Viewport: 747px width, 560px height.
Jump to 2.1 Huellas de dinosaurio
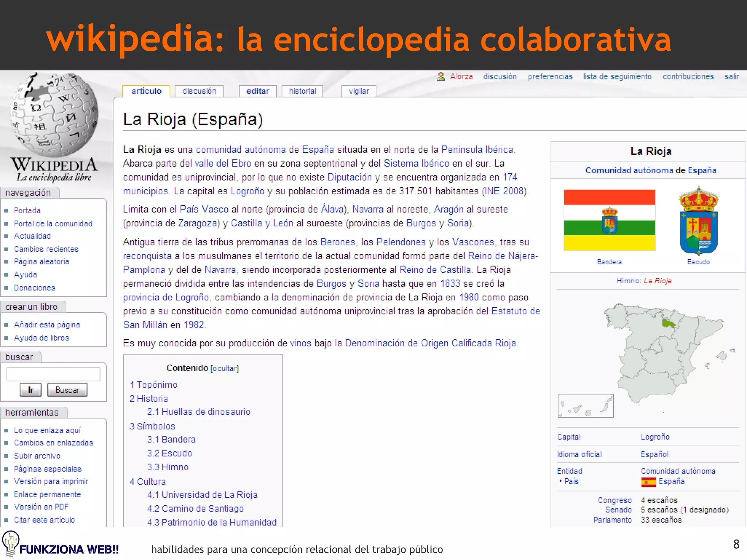199,412
